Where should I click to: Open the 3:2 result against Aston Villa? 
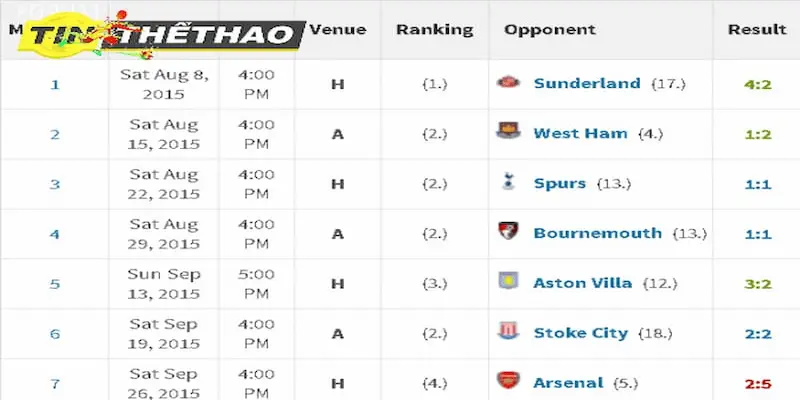[758, 284]
